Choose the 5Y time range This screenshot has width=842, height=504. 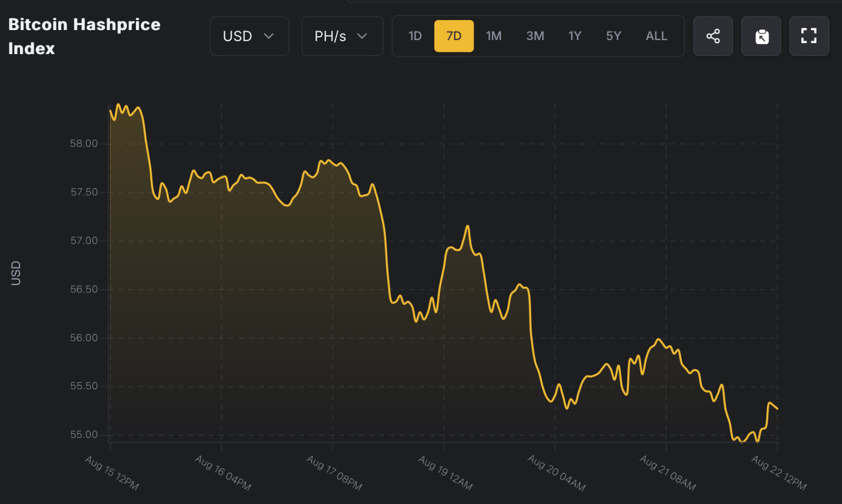click(x=614, y=36)
